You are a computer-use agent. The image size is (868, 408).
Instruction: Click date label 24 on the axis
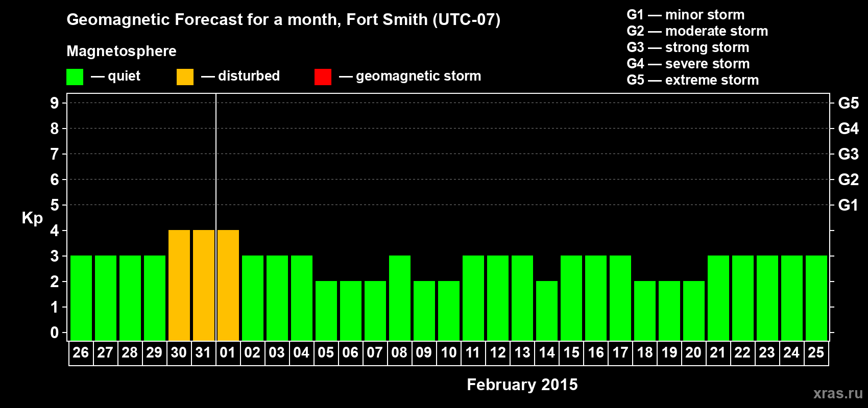click(791, 352)
